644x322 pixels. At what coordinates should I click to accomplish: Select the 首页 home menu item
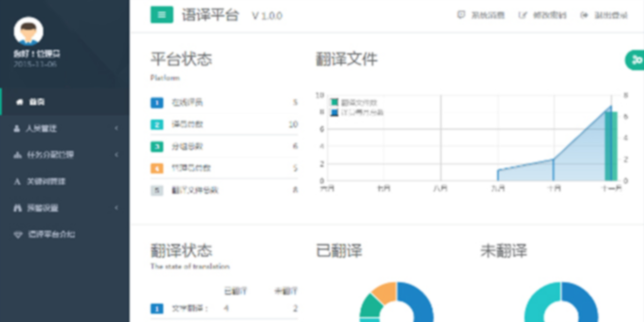coord(37,102)
